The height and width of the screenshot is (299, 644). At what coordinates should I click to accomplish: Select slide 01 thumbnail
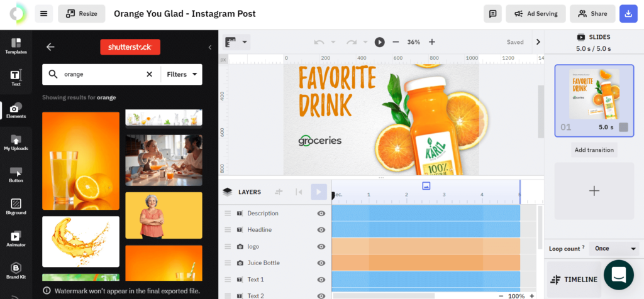click(594, 99)
